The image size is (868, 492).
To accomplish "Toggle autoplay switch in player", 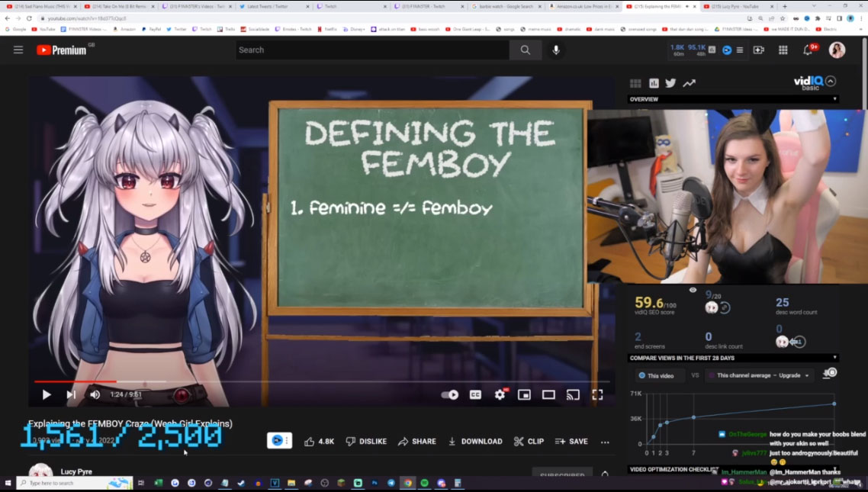I will click(449, 394).
